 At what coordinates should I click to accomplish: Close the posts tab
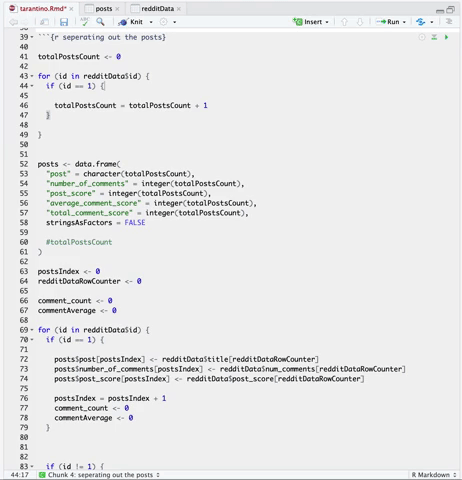point(117,9)
